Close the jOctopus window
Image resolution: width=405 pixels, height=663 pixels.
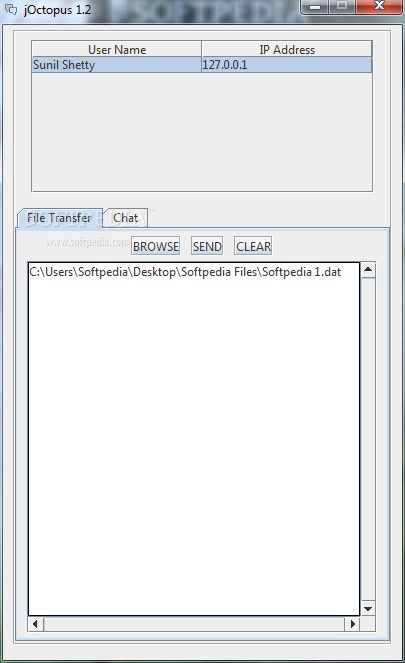tap(379, 6)
